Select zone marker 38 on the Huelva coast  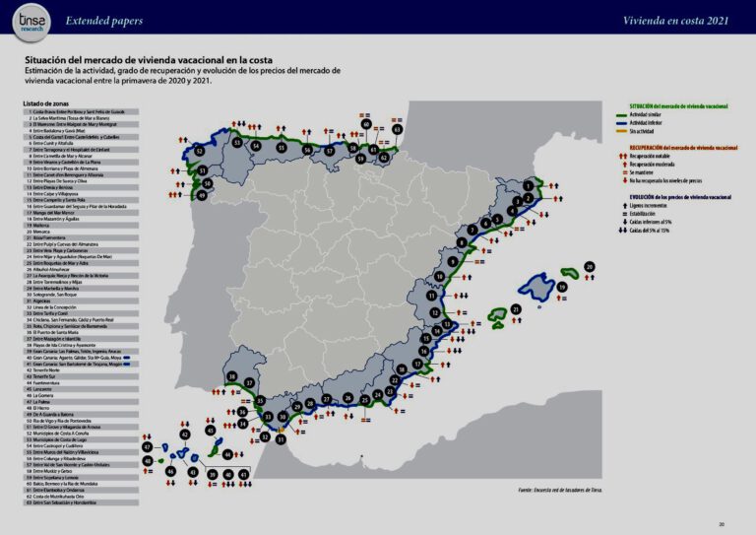pos(232,377)
